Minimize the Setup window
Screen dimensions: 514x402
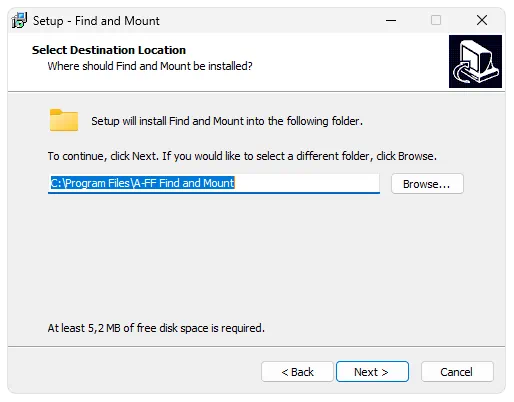tap(391, 20)
